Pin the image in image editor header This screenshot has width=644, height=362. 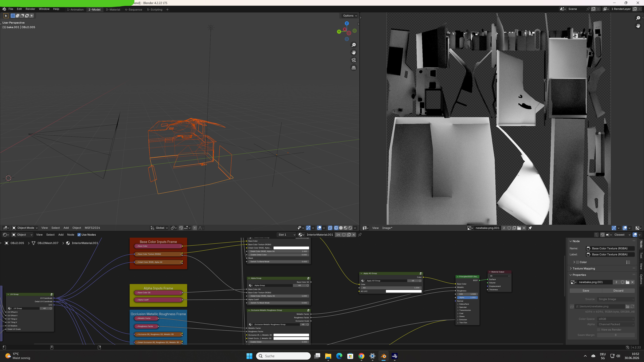(x=530, y=228)
